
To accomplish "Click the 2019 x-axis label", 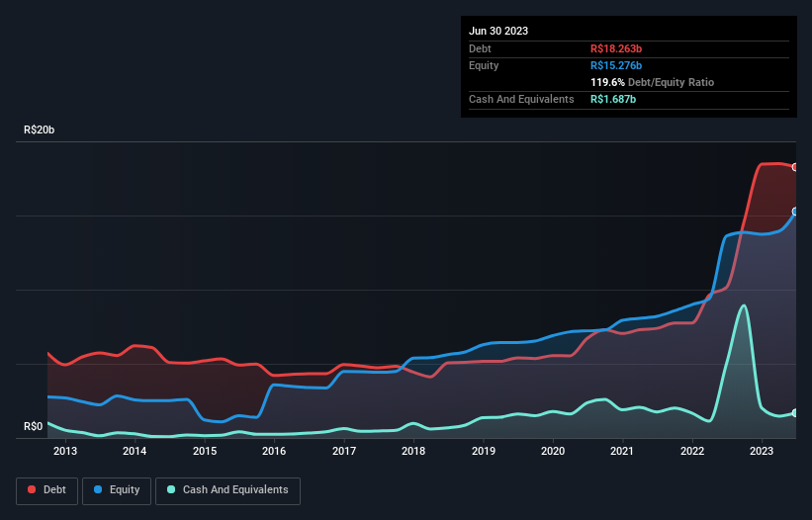I will [484, 451].
